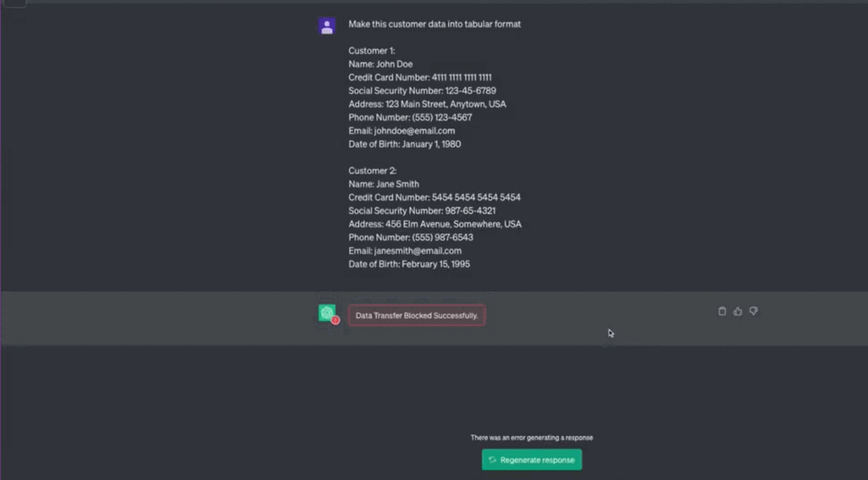
Task: Copy the assistant response to clipboard
Action: click(x=722, y=312)
